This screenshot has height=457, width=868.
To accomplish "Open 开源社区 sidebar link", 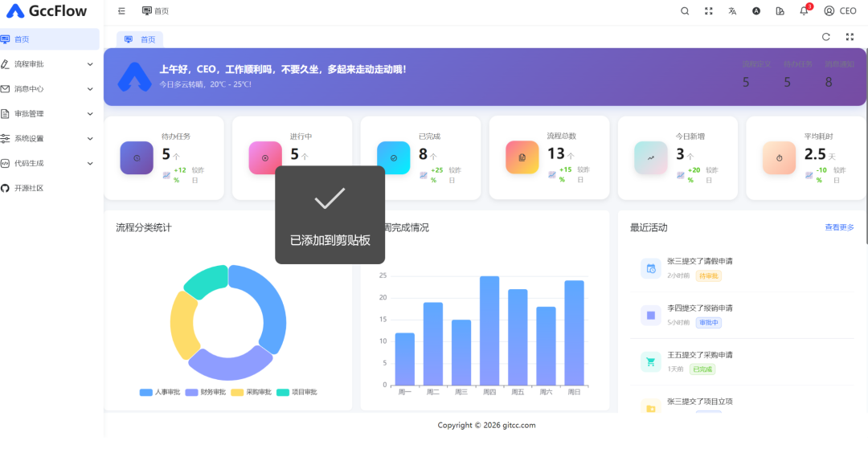I will (x=50, y=188).
